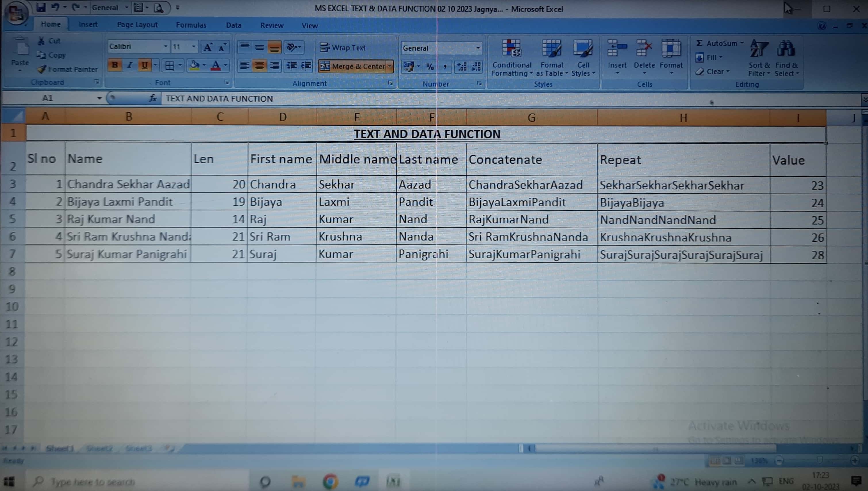Open the General number format dropdown
The height and width of the screenshot is (491, 868).
pyautogui.click(x=478, y=48)
